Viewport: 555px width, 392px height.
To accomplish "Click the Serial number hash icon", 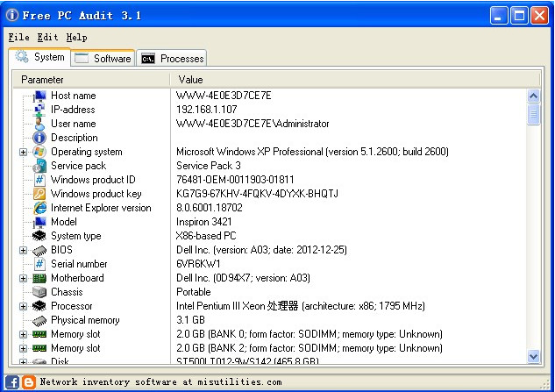I will 39,264.
